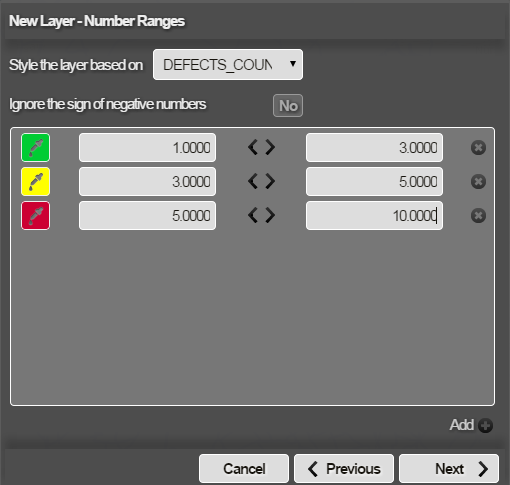The width and height of the screenshot is (510, 485).
Task: Click the Add plus icon
Action: coord(485,425)
